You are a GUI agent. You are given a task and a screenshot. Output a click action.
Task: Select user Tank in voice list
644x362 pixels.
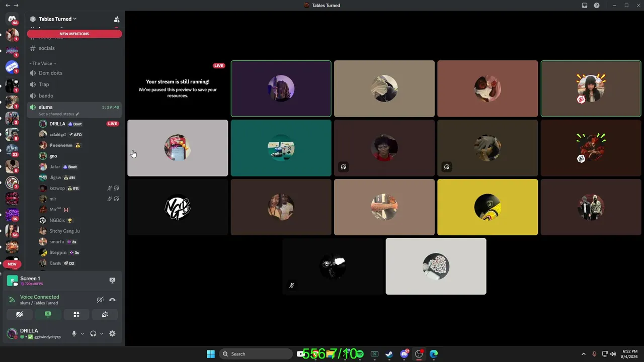click(x=78, y=263)
